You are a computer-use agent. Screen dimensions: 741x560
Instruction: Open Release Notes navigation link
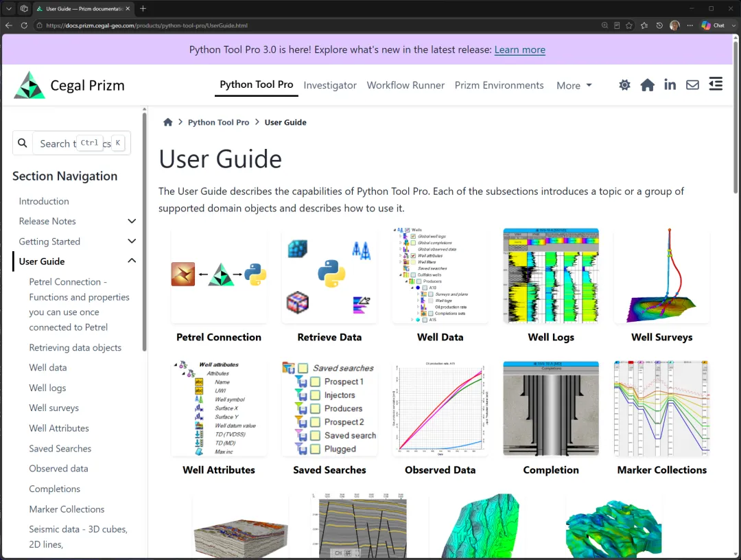(47, 221)
